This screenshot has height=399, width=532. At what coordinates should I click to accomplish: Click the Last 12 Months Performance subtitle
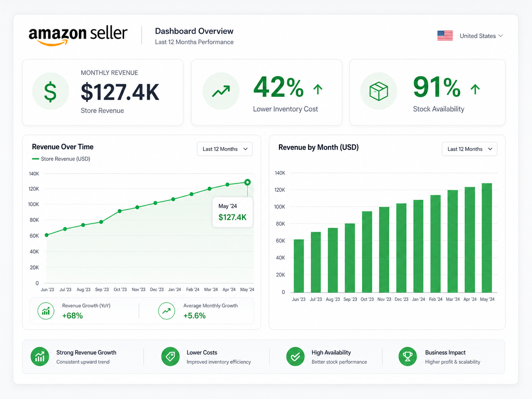pos(194,42)
